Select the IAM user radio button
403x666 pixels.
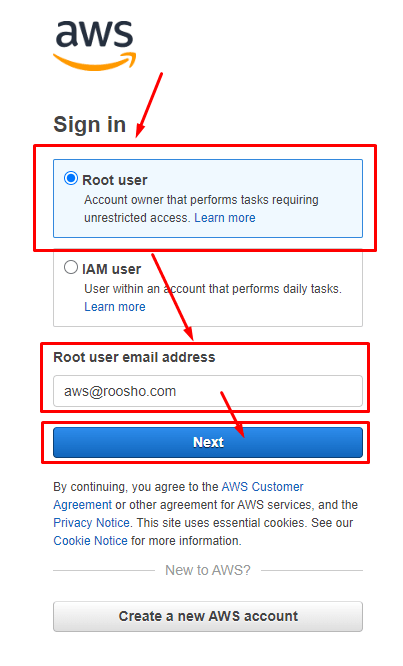[x=71, y=267]
